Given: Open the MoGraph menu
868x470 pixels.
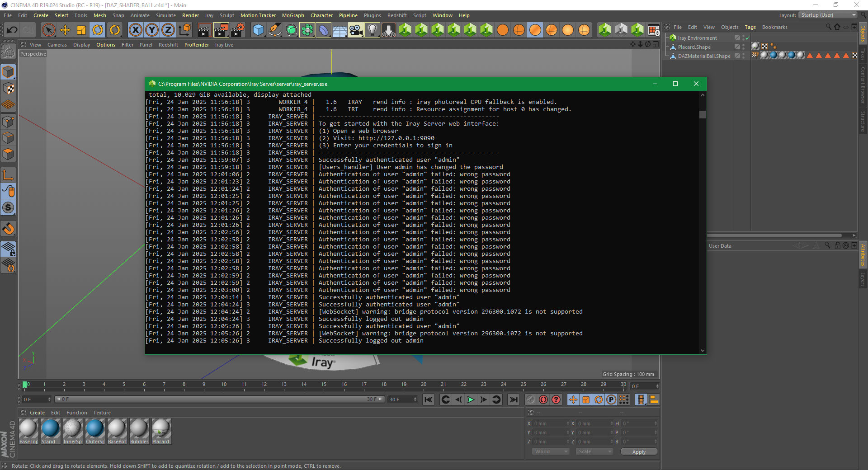Looking at the screenshot, I should click(293, 15).
